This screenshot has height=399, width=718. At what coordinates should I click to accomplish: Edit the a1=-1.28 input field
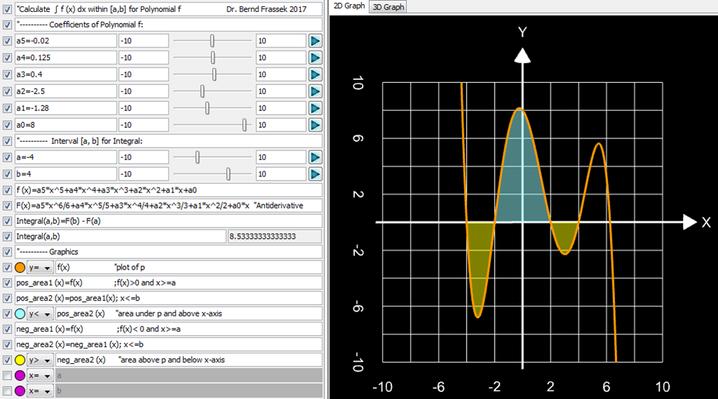click(65, 108)
